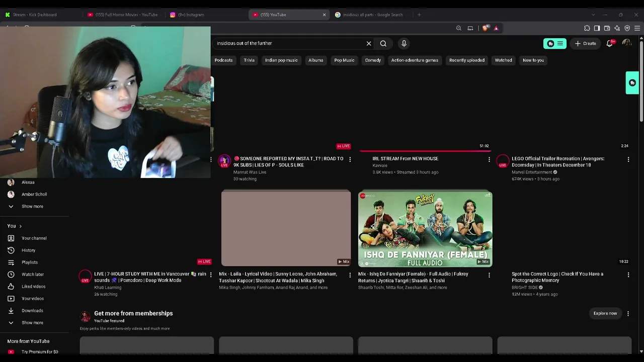Open the Leo AI sparkle icon
Screen dimensions: 644x362
pyautogui.click(x=617, y=28)
